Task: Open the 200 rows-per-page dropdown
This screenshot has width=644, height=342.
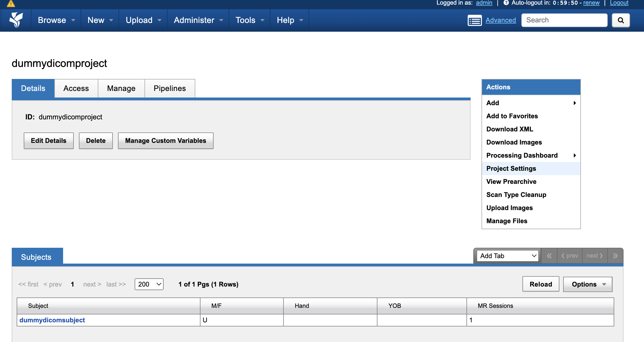Action: (x=149, y=284)
